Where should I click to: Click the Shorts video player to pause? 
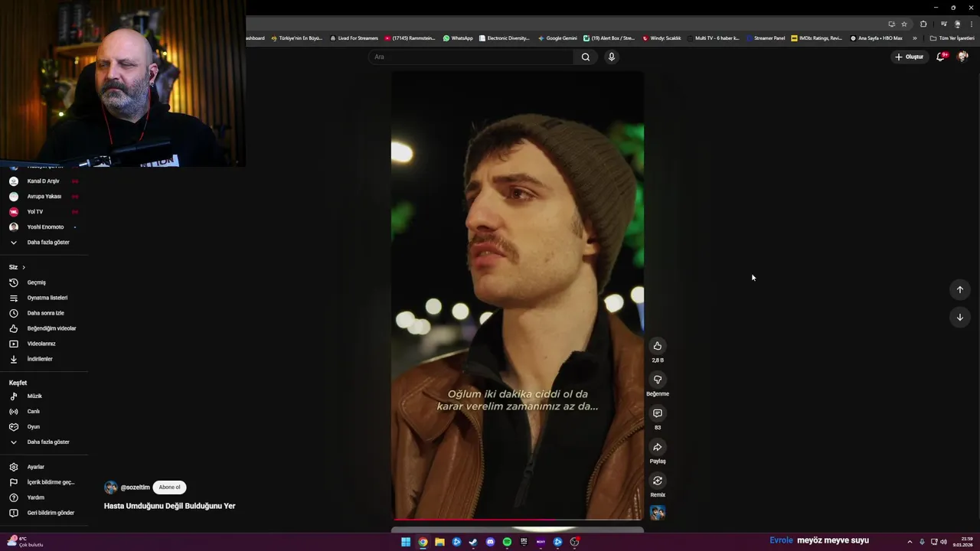[518, 295]
